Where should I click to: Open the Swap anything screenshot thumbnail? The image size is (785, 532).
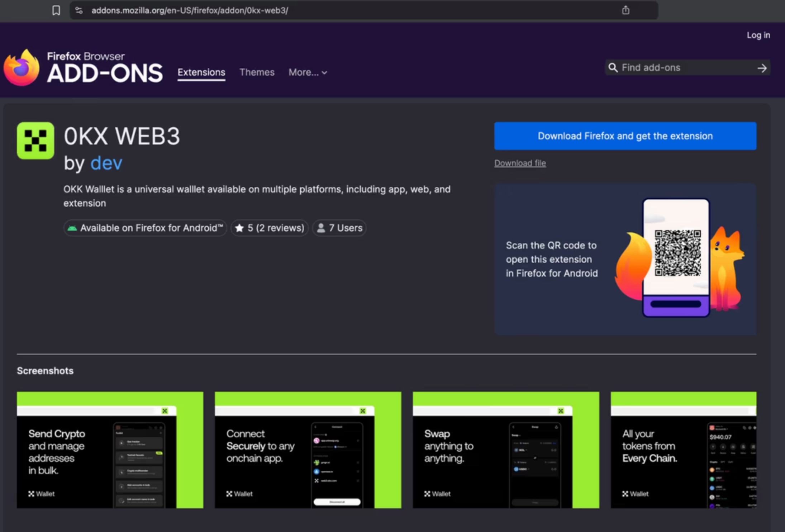506,450
